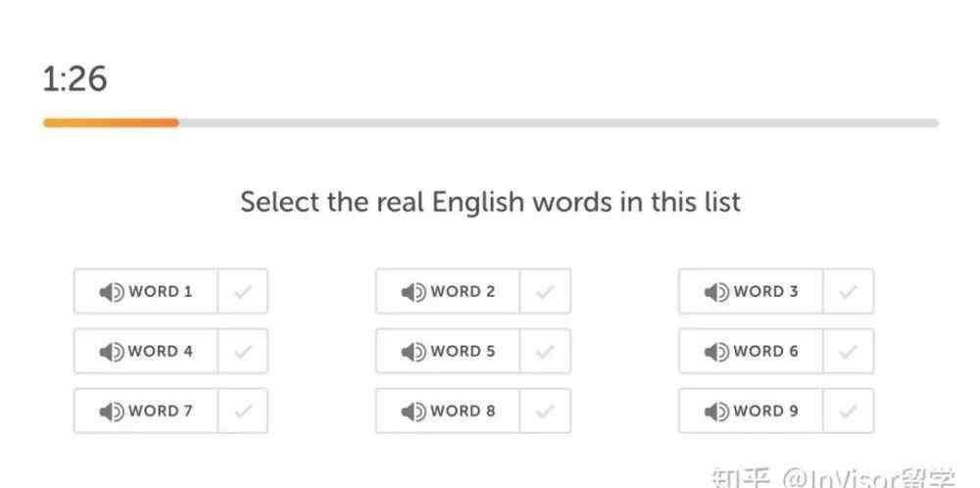Image resolution: width=980 pixels, height=488 pixels.
Task: Tick the checkmark next to Word 4
Action: click(243, 351)
